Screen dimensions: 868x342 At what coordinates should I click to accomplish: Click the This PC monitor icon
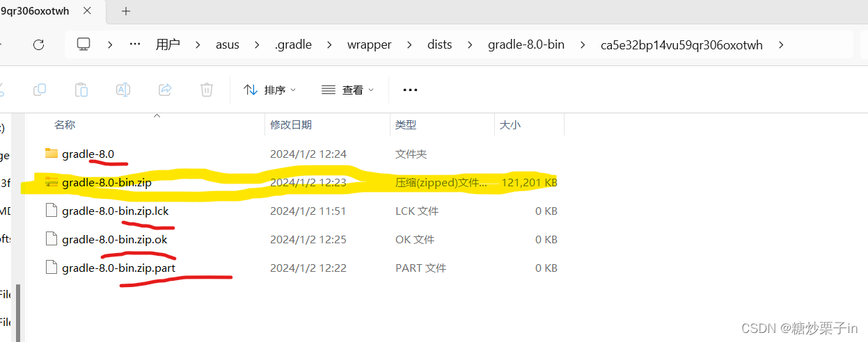pyautogui.click(x=84, y=44)
